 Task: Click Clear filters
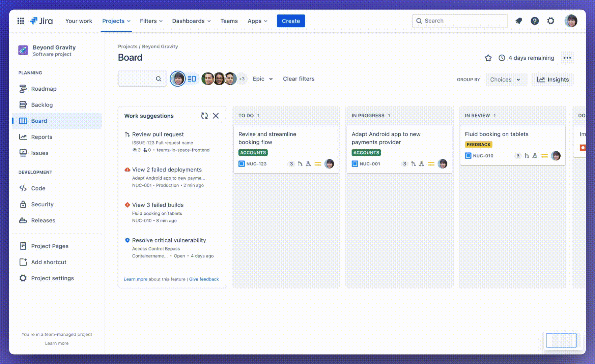(299, 79)
